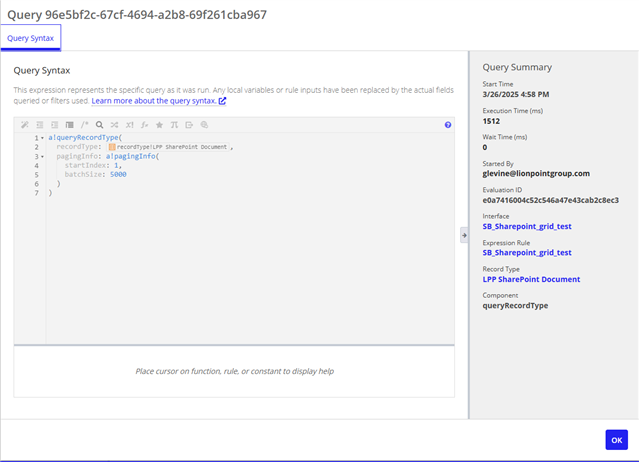
Task: Click the star icon in editor toolbar
Action: pos(160,125)
